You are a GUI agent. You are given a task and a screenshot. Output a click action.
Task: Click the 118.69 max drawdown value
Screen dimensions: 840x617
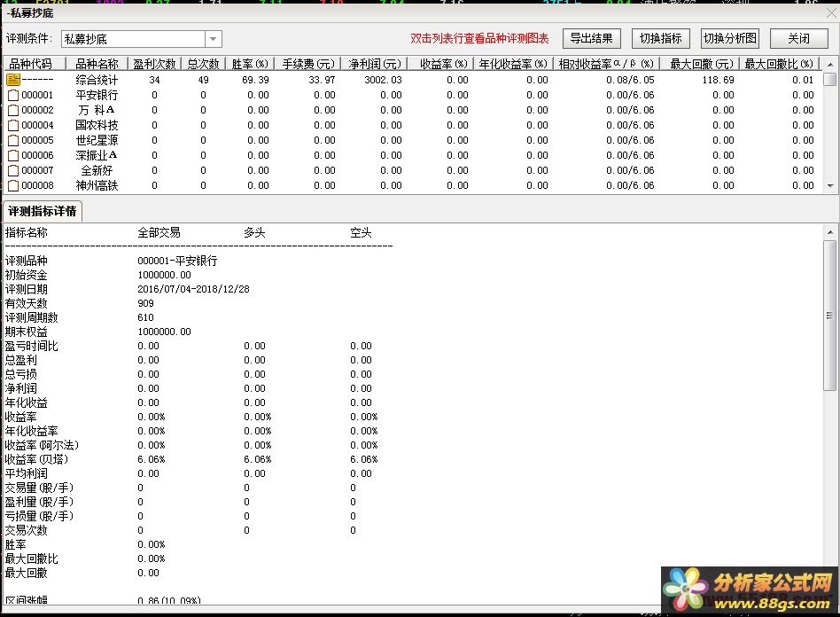[x=718, y=80]
